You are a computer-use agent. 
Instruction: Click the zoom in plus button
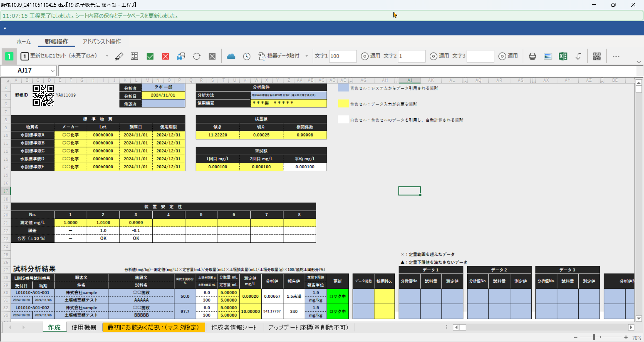pos(626,337)
